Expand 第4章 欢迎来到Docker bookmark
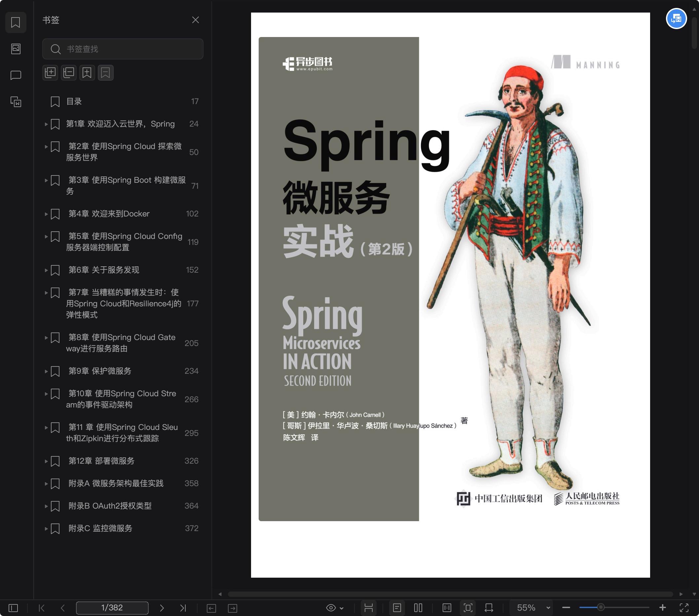 tap(46, 214)
